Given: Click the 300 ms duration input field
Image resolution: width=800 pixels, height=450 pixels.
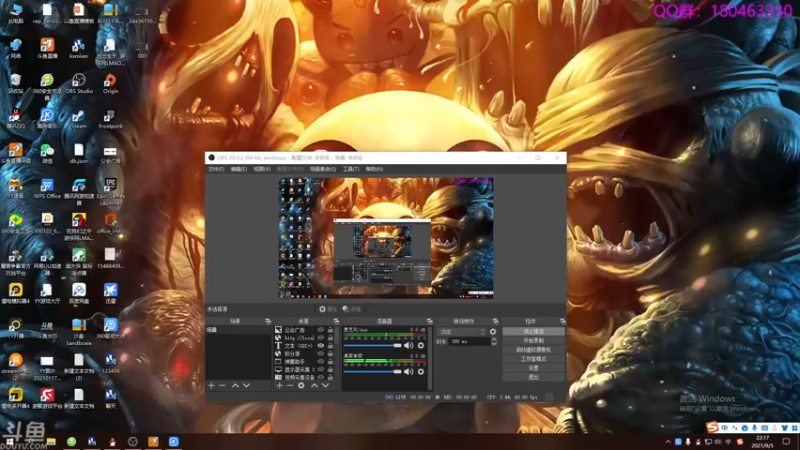Looking at the screenshot, I should click(x=469, y=341).
